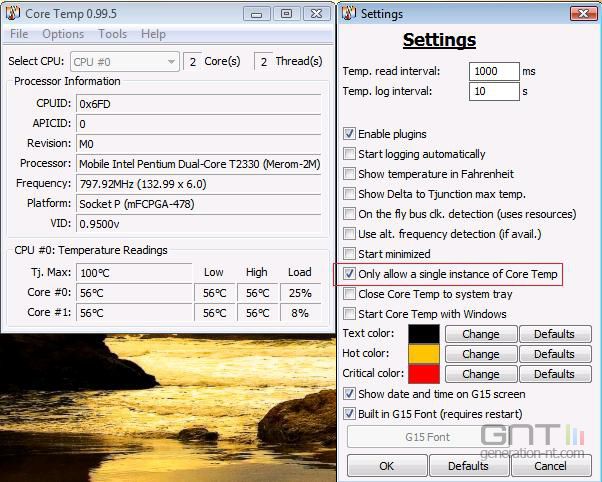Image resolution: width=602 pixels, height=482 pixels.
Task: Click the Thread(s) count box
Action: tap(263, 62)
